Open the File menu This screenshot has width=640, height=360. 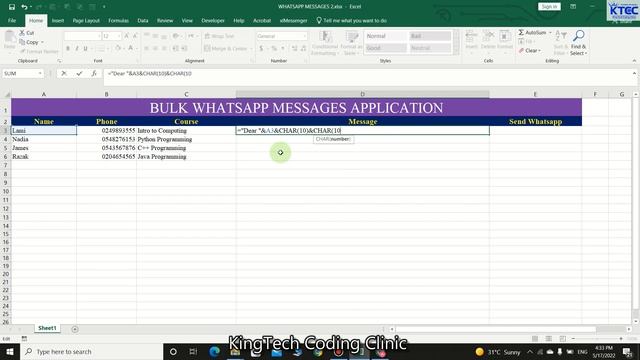(x=12, y=20)
